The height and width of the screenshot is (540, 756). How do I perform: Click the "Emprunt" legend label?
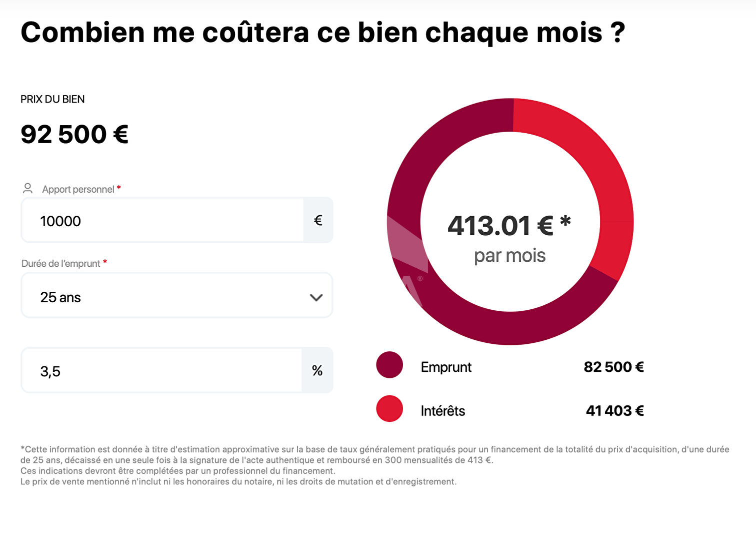446,367
